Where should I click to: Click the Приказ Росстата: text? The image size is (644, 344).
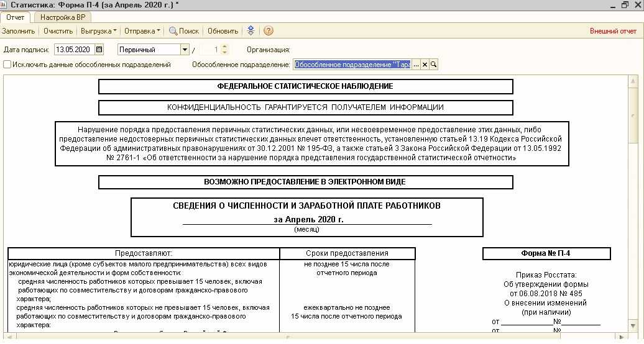coord(546,275)
